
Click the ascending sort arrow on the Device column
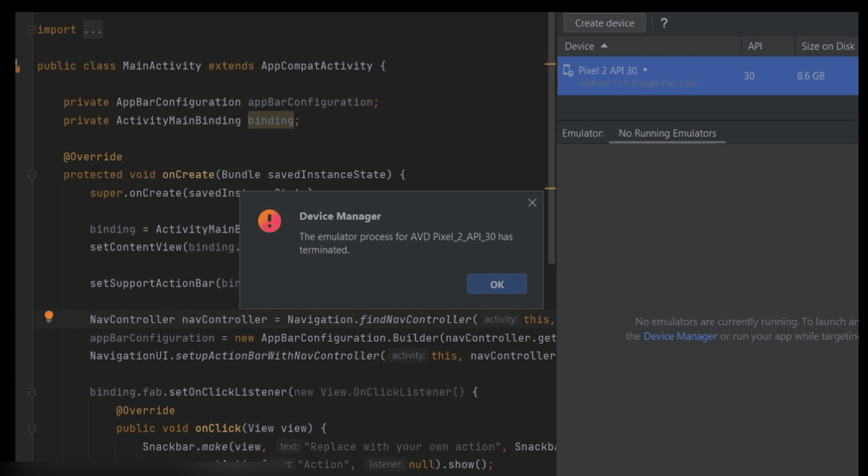[x=605, y=46]
